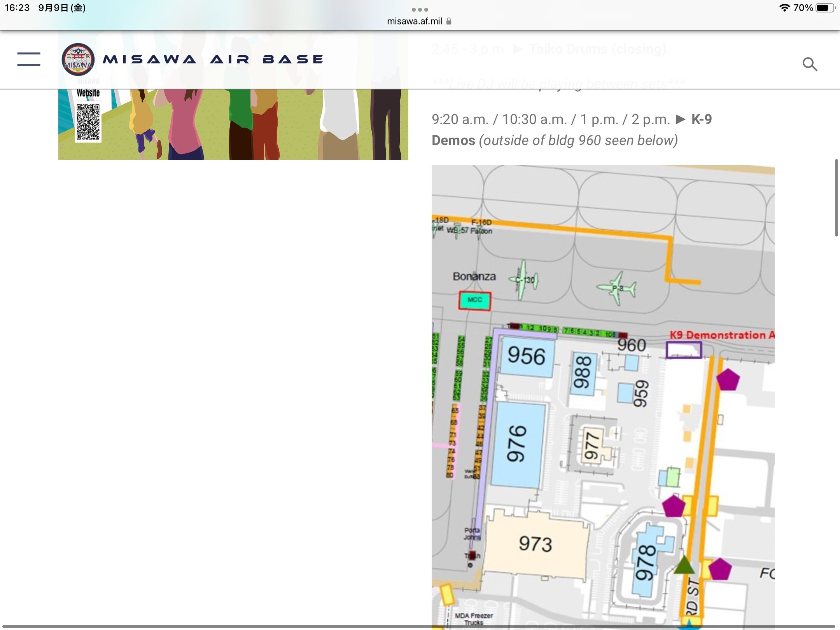Tap the 959 building label
This screenshot has height=630, width=840.
click(x=641, y=393)
